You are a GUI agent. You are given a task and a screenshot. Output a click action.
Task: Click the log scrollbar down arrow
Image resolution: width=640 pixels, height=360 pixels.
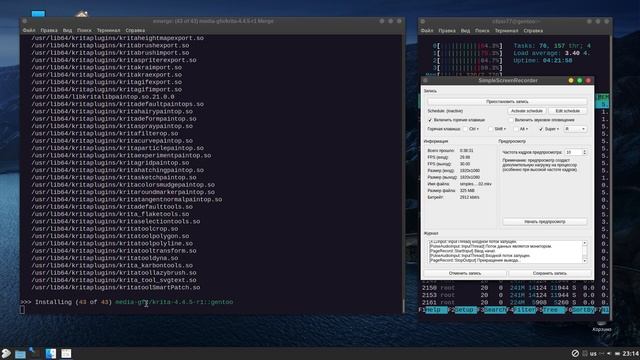[584, 260]
